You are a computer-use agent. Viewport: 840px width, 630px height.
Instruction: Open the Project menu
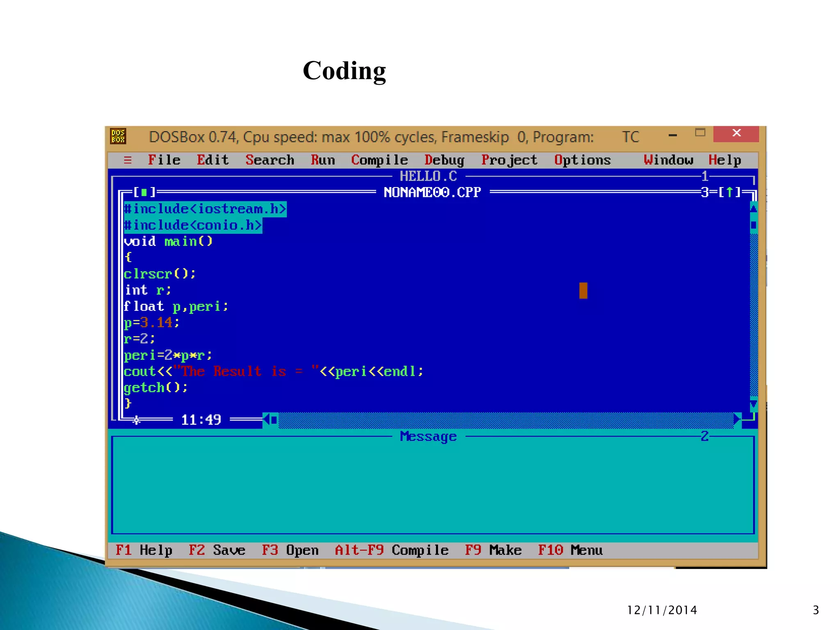pyautogui.click(x=509, y=160)
